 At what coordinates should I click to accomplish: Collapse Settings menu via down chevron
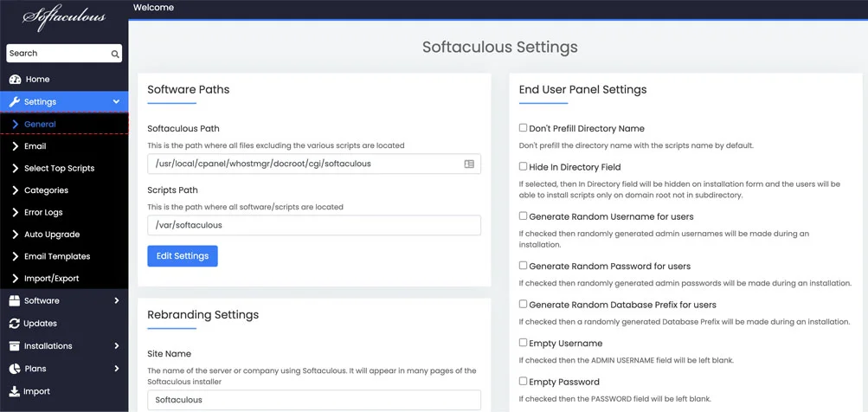point(116,102)
